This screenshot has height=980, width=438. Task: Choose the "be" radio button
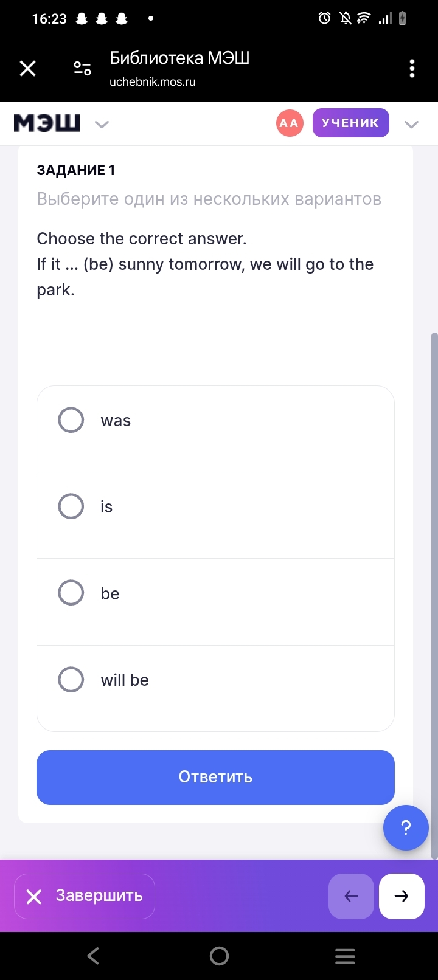pyautogui.click(x=71, y=593)
